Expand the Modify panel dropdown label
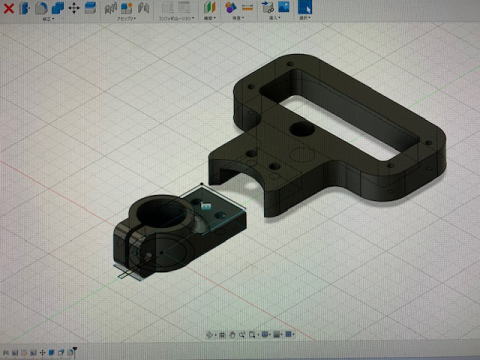The image size is (480, 360). pos(49,19)
